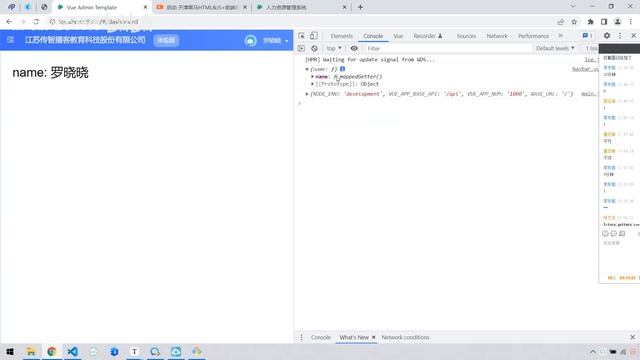Expand the name mappedGetter property

313,77
